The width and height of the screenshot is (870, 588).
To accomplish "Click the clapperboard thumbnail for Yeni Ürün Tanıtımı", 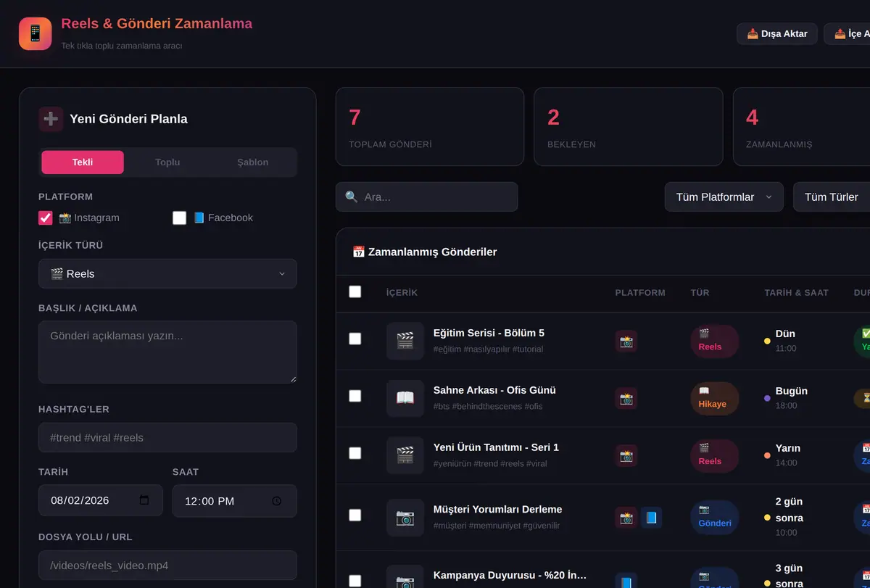I will 405,455.
